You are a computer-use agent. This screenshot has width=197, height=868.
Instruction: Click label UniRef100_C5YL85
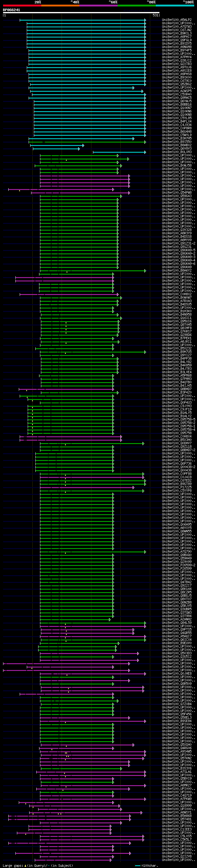[177, 118]
